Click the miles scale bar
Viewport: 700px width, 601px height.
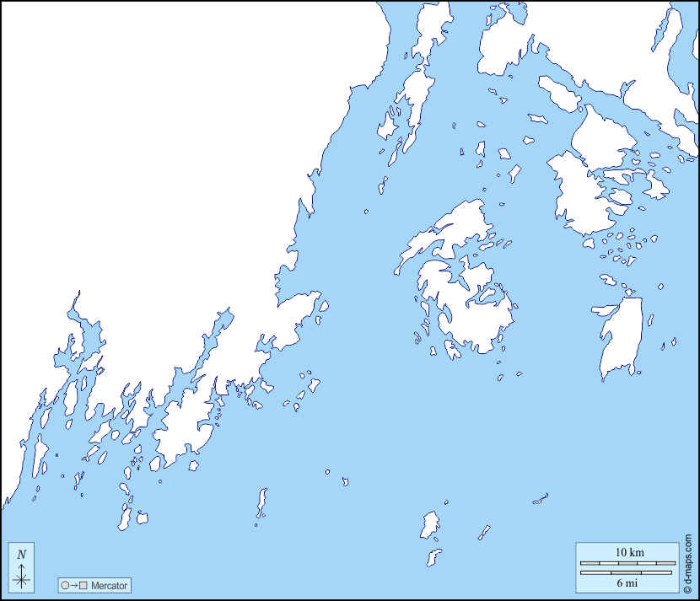coord(627,572)
